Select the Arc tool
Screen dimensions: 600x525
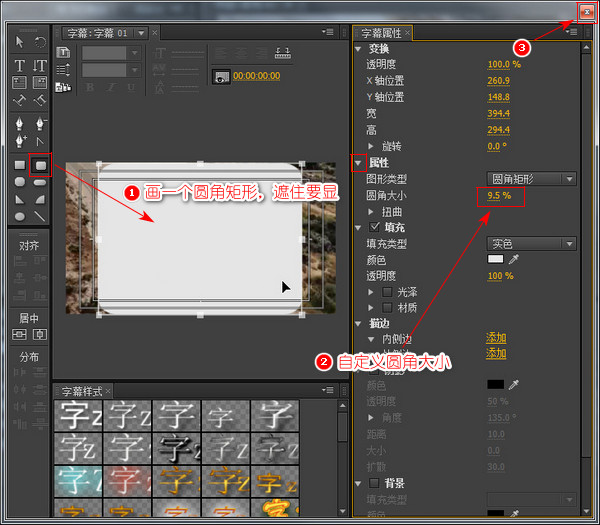tap(40, 199)
